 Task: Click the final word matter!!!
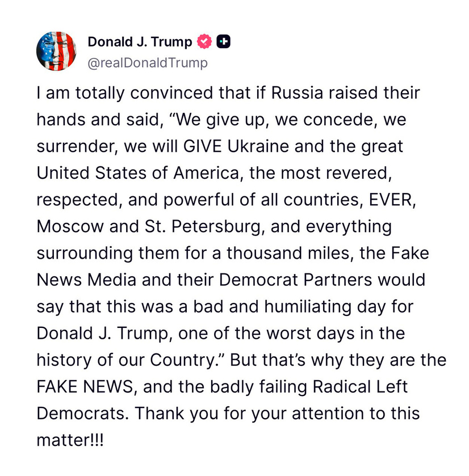coord(70,440)
